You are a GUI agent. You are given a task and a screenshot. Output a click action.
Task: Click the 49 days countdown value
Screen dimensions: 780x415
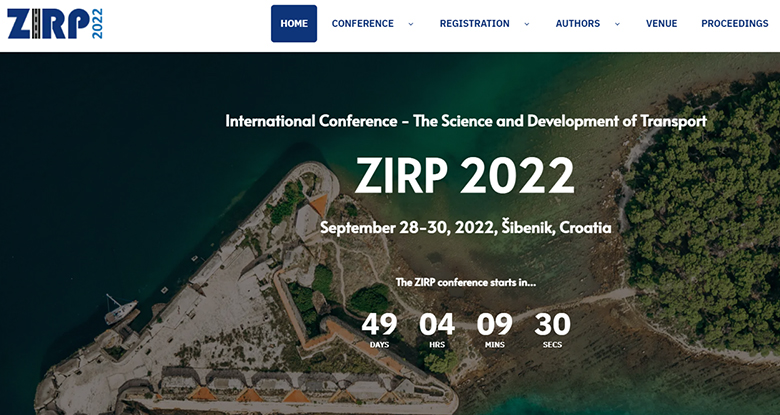pos(379,325)
